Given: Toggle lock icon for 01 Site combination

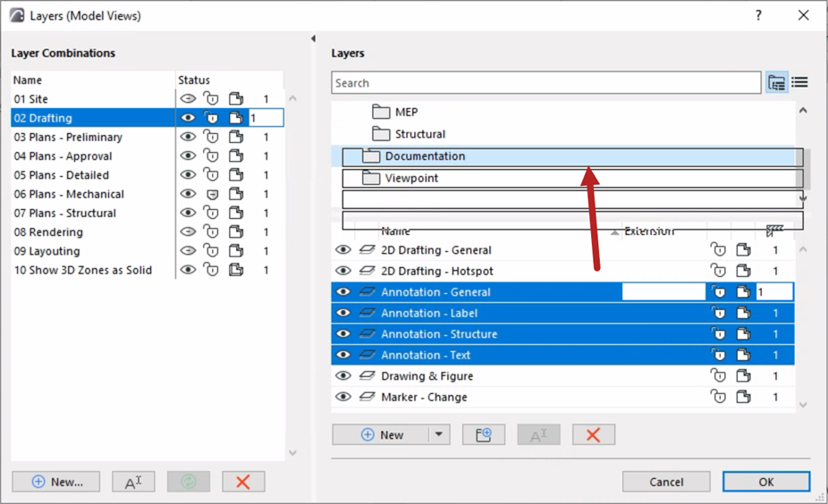Looking at the screenshot, I should [x=211, y=98].
